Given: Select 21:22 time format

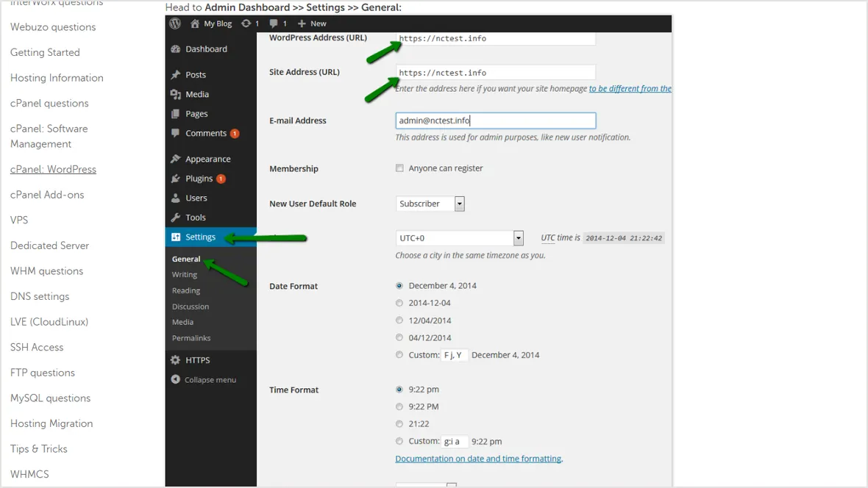Looking at the screenshot, I should (399, 424).
